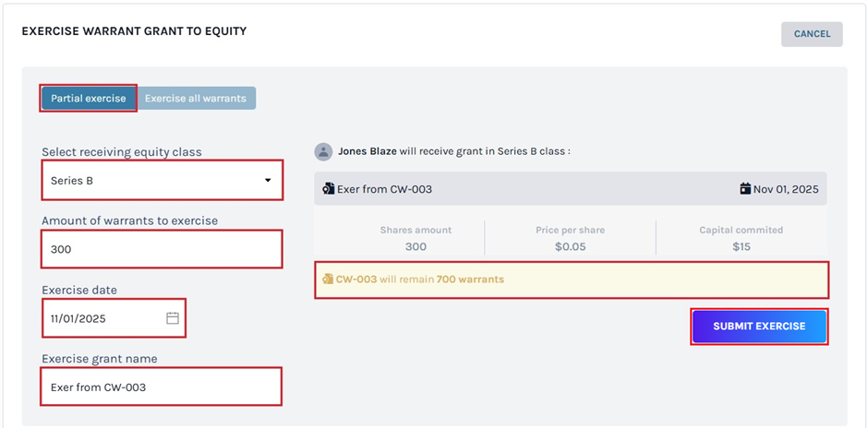Click the Capital committed value $15

[x=741, y=246]
